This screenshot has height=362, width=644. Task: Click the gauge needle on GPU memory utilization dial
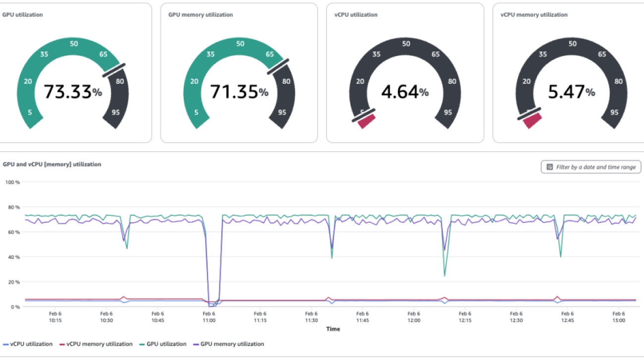click(x=278, y=66)
